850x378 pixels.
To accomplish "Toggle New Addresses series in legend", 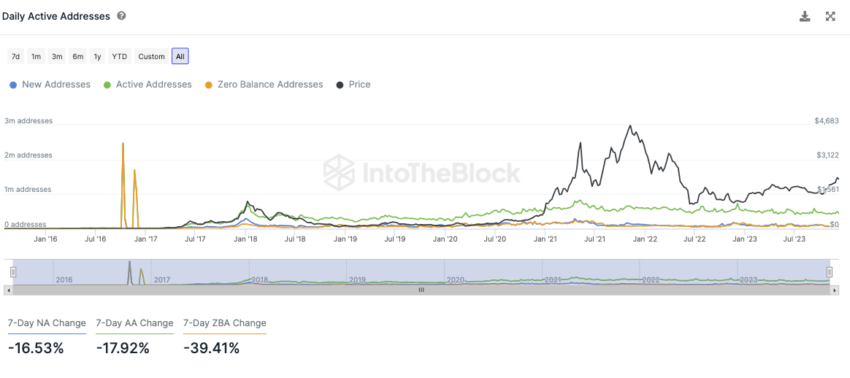I will coord(50,85).
